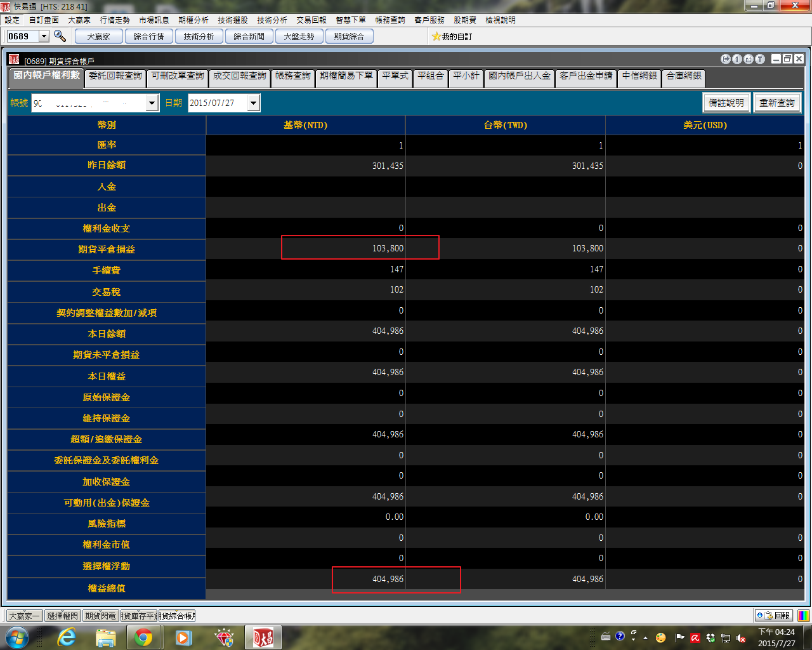Screen dimensions: 812x650
Task: Click the 備註說明 button
Action: tap(726, 103)
